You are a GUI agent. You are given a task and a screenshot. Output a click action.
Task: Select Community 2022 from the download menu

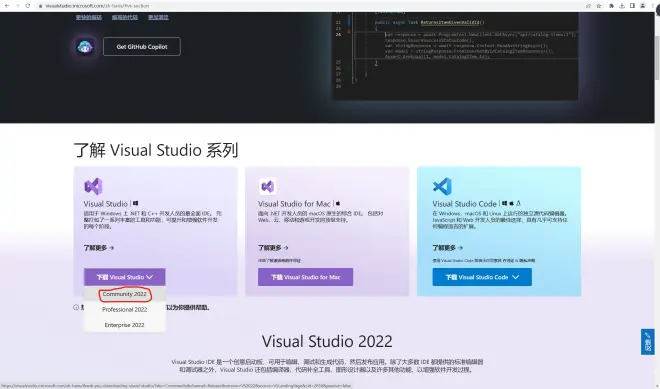[x=125, y=294]
